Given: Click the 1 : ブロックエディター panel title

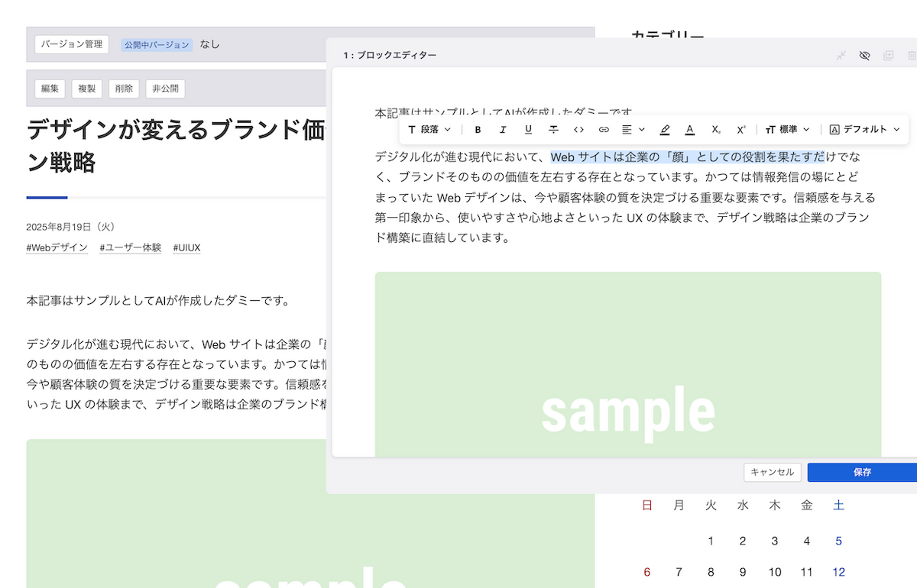Looking at the screenshot, I should (x=390, y=56).
